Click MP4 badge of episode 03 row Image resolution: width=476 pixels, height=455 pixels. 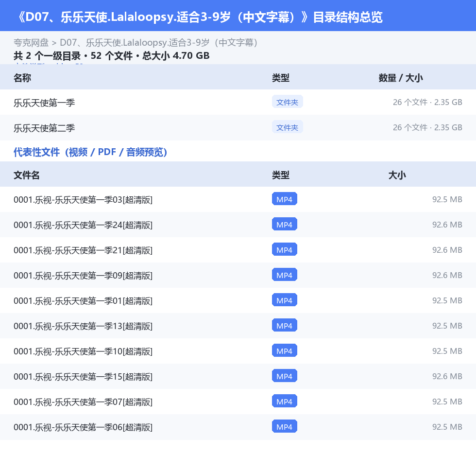pos(285,199)
